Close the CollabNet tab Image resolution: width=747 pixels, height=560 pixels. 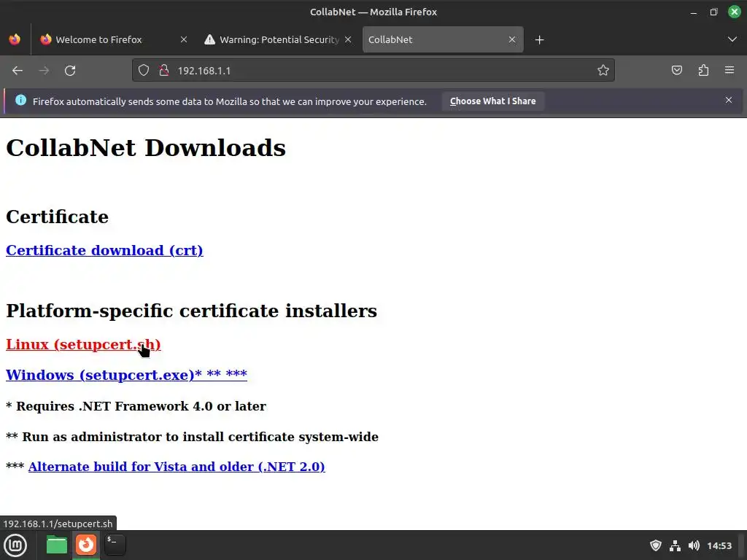click(x=512, y=39)
